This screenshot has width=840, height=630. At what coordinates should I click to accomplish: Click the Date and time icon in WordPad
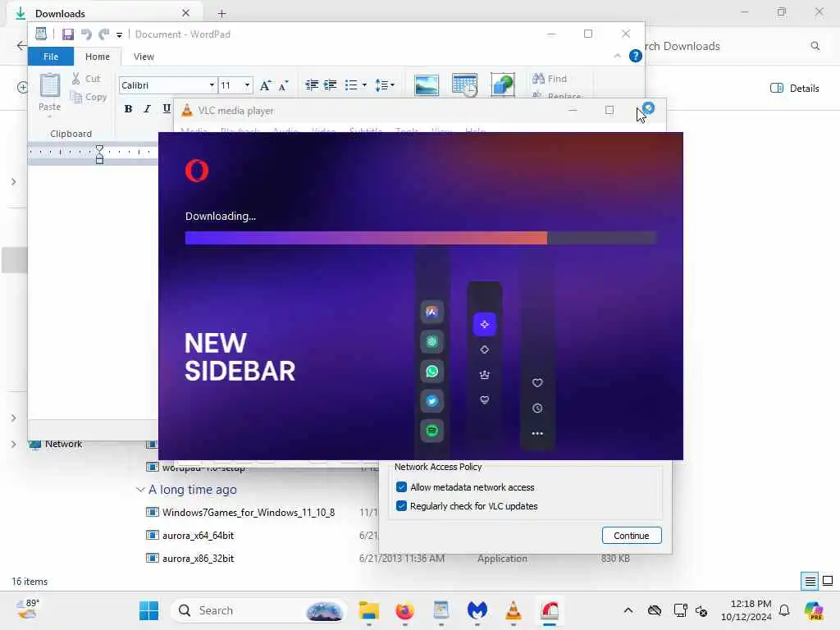tap(464, 85)
